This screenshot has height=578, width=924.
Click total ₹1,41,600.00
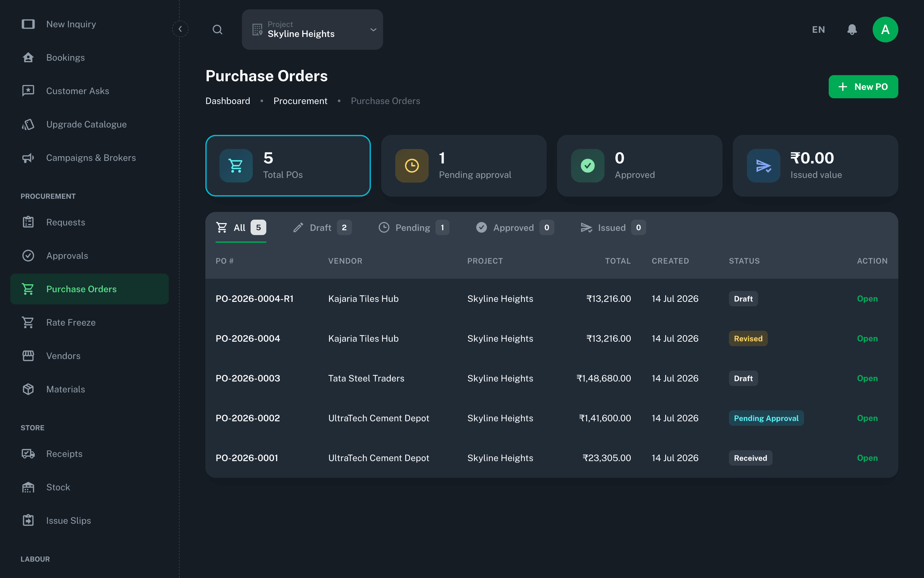(605, 418)
